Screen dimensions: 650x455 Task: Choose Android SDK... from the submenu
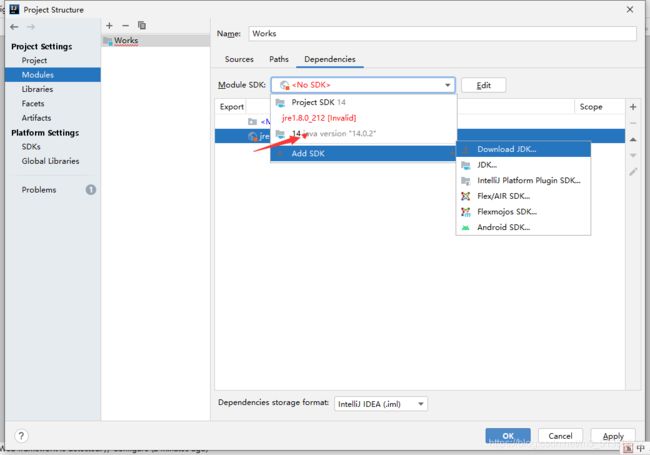coord(523,227)
